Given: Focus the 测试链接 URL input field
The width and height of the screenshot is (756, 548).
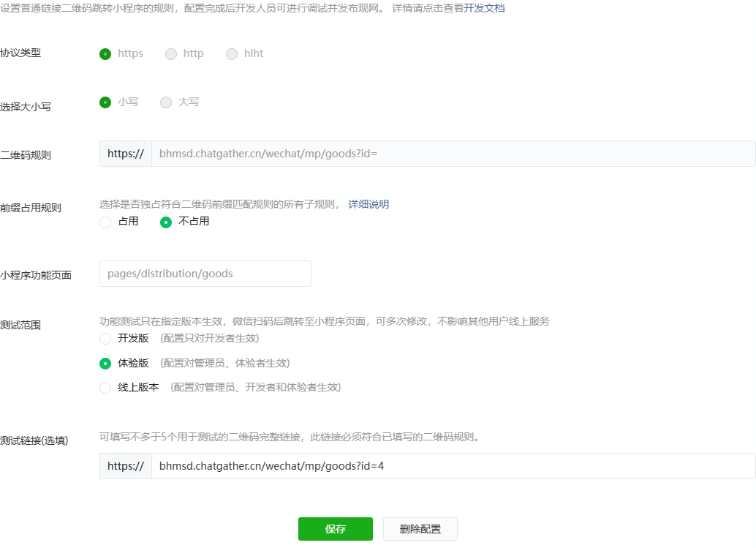Looking at the screenshot, I should 453,466.
